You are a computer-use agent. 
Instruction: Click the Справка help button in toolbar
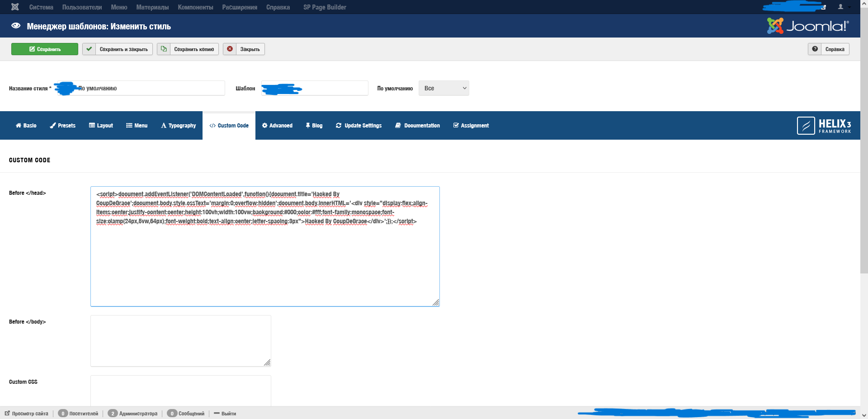point(829,49)
